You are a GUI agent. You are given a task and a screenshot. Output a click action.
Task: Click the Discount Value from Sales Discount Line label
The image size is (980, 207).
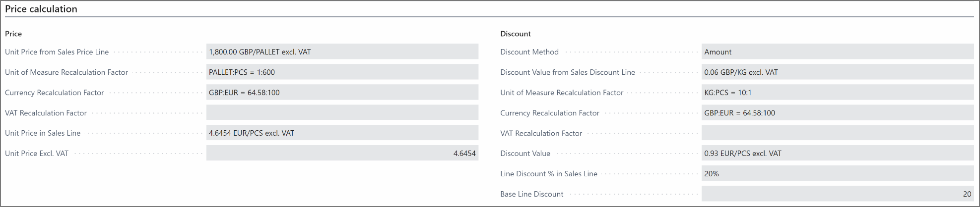coord(568,72)
